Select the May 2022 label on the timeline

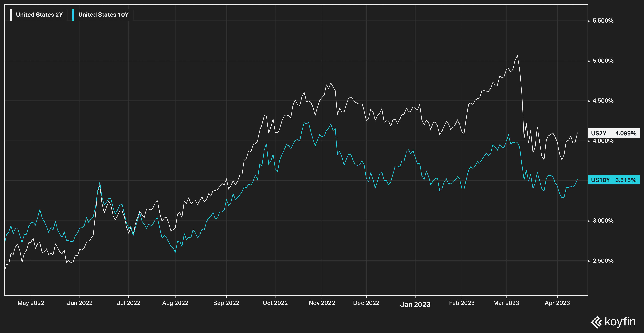31,303
